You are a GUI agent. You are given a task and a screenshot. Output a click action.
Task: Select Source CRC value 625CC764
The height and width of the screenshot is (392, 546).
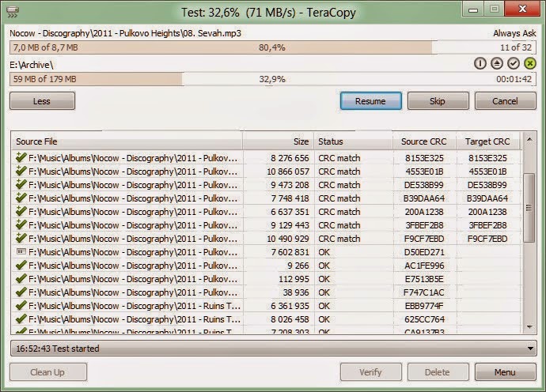click(424, 319)
